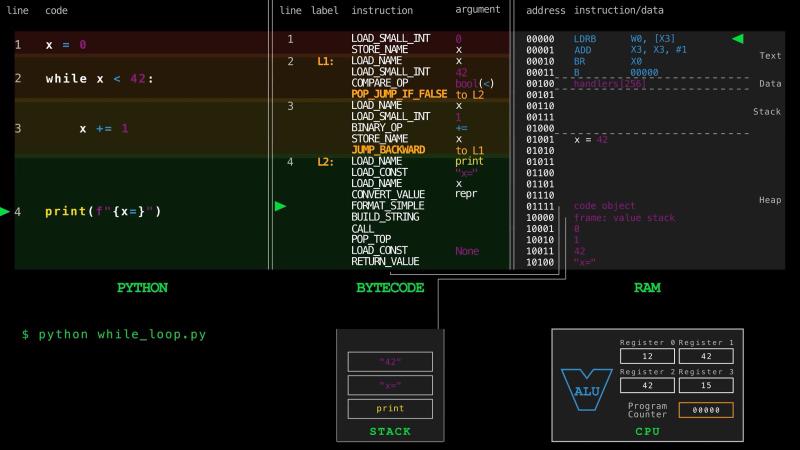This screenshot has width=800, height=450.
Task: Click the "instruction/data" column header
Action: tap(619, 10)
